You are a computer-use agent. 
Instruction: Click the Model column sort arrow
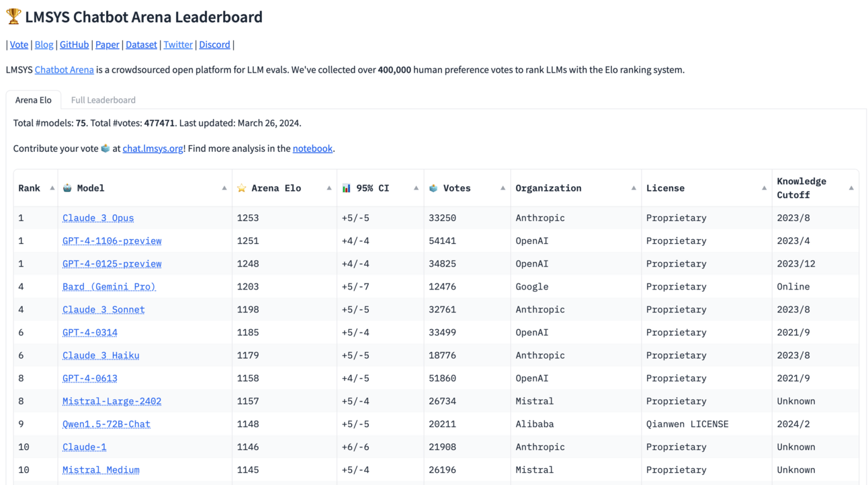tap(224, 188)
